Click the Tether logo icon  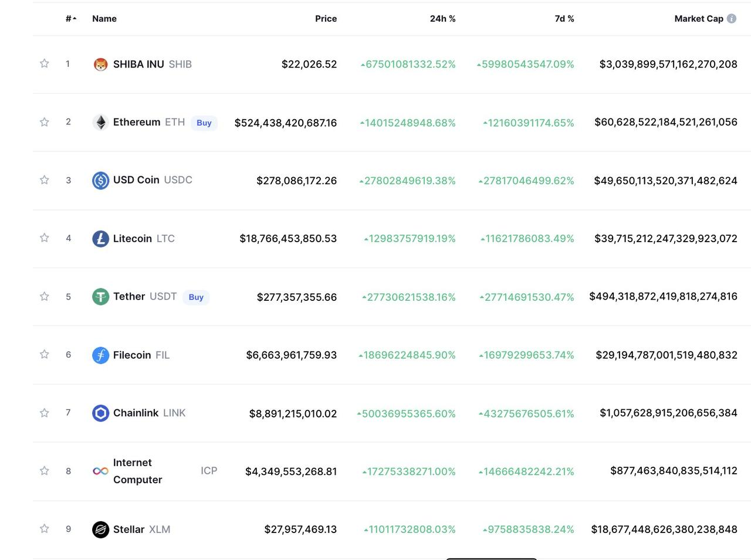pos(100,297)
